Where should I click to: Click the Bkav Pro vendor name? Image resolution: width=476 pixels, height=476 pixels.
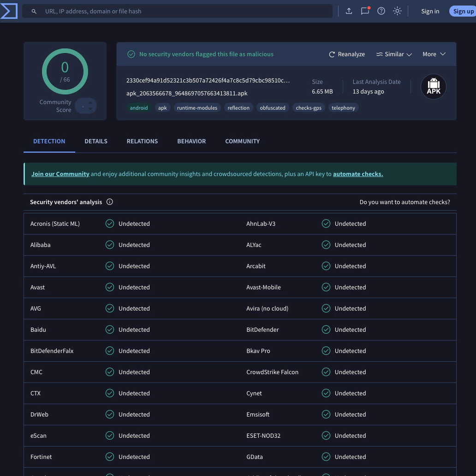coord(258,351)
